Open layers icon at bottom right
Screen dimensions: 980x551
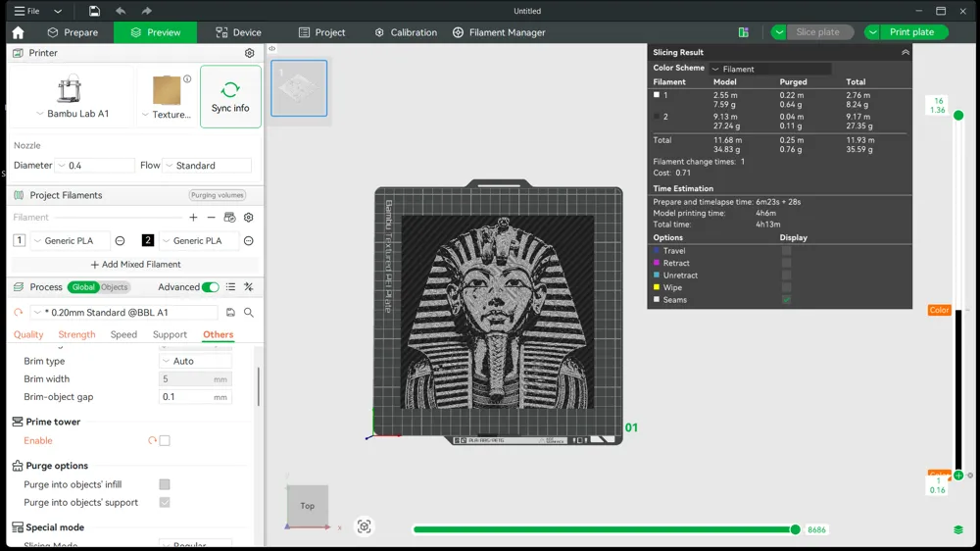958,529
